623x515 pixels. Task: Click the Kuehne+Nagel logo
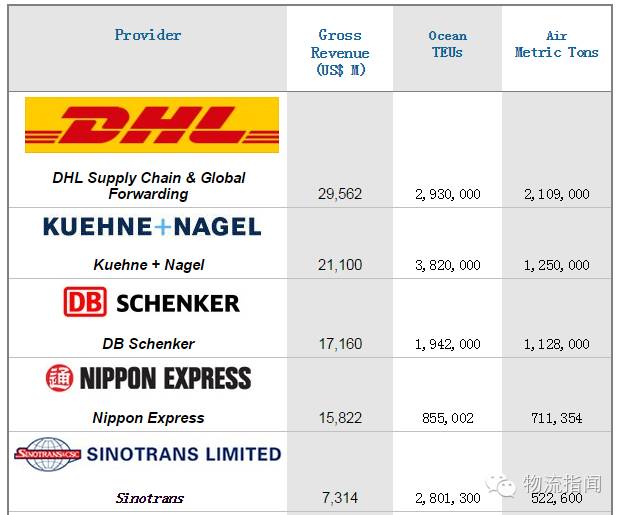[152, 227]
